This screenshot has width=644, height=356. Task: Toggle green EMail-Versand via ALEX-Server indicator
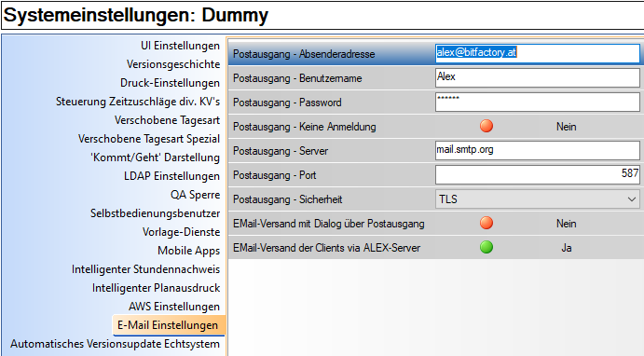(x=486, y=247)
